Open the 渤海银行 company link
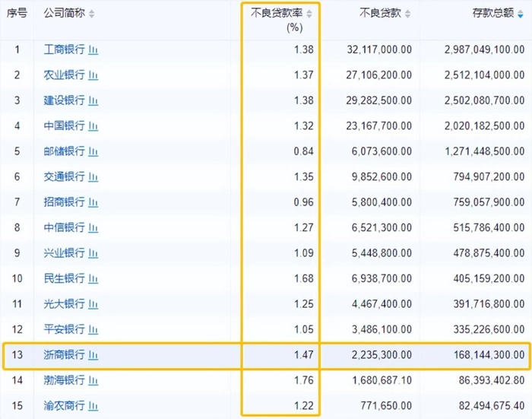 click(x=65, y=380)
